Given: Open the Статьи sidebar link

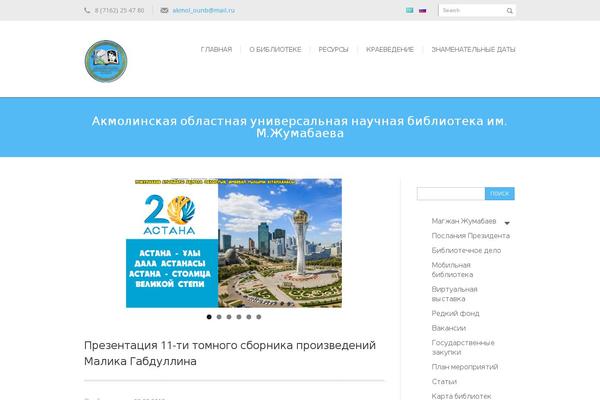Looking at the screenshot, I should click(x=444, y=382).
